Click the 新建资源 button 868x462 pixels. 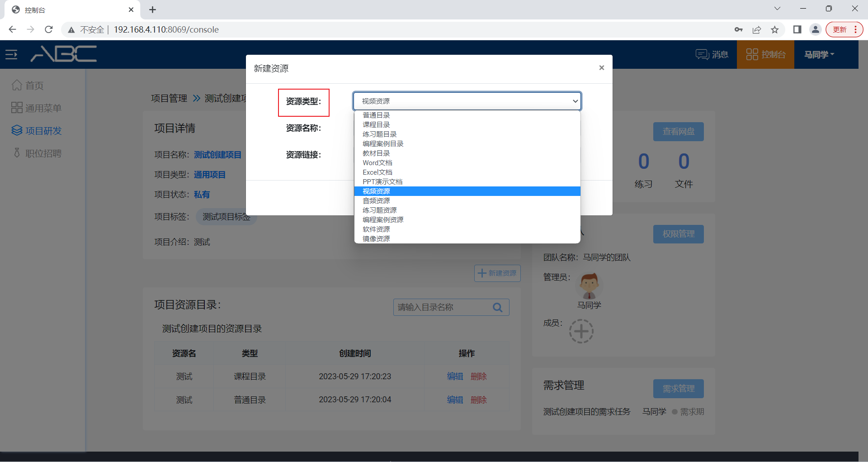497,273
